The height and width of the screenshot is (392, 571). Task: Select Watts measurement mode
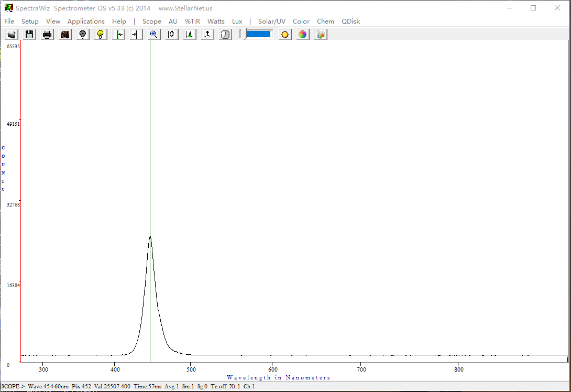click(x=216, y=21)
